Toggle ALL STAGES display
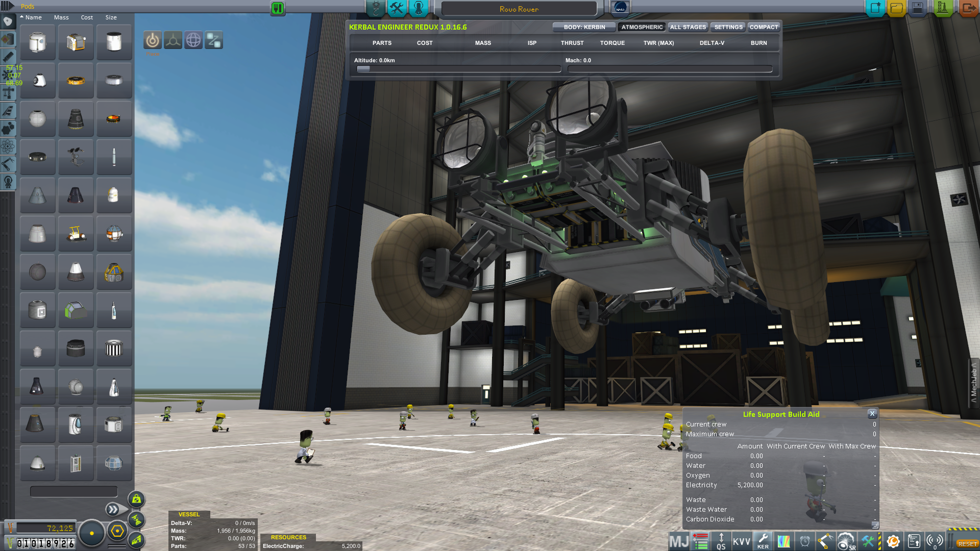This screenshot has height=551, width=980. tap(688, 27)
